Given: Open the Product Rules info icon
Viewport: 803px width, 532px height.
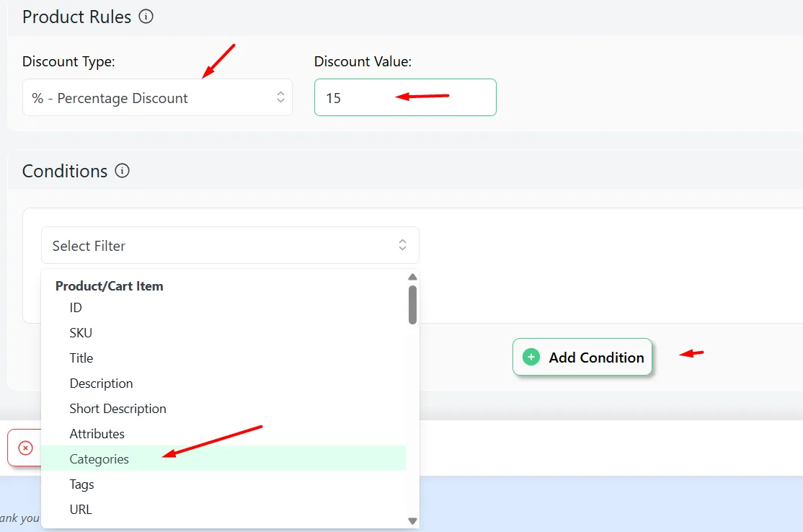Looking at the screenshot, I should (x=146, y=17).
